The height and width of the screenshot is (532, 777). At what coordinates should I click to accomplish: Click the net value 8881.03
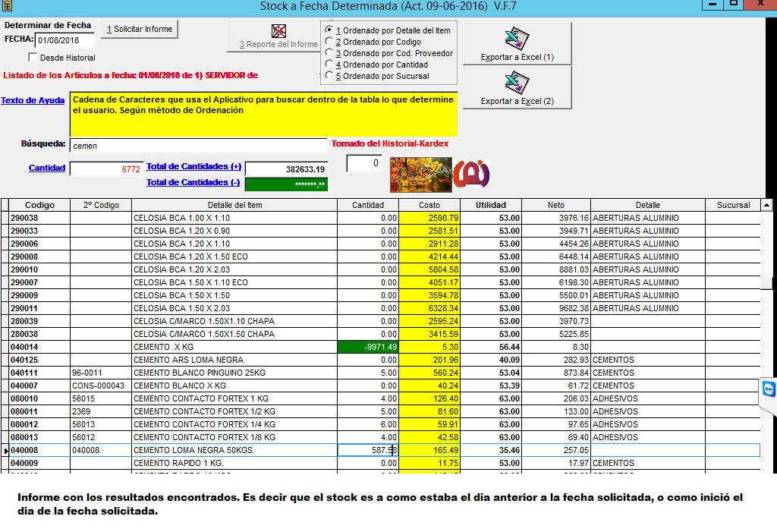(x=556, y=269)
